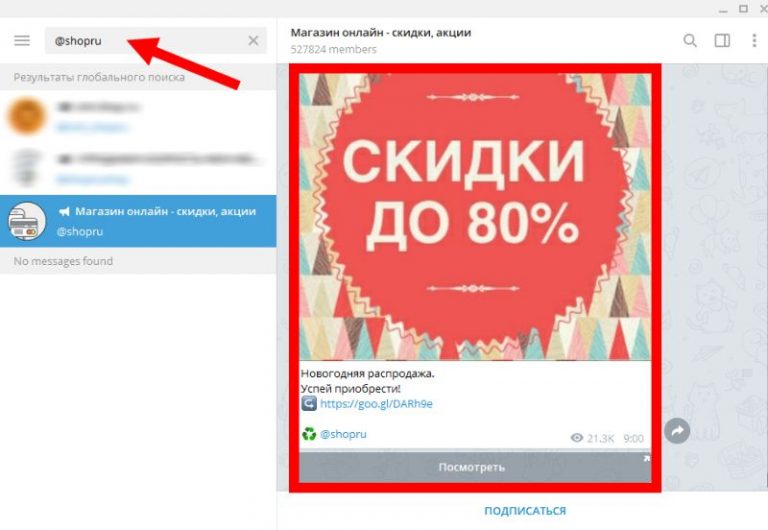
Task: Open the hamburger main menu
Action: coord(22,41)
